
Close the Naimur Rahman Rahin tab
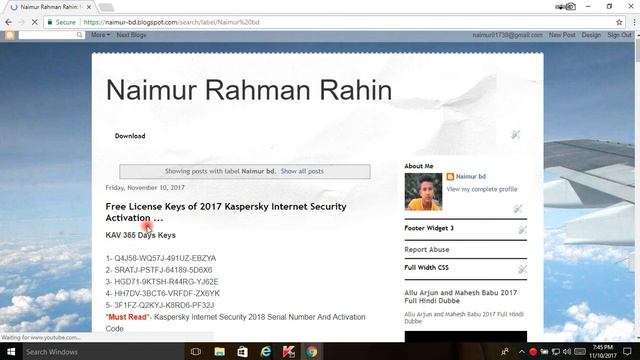click(89, 7)
